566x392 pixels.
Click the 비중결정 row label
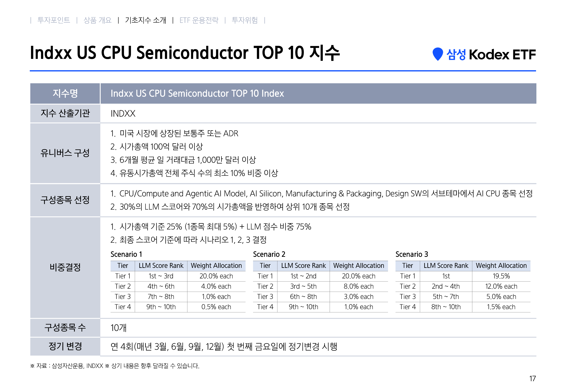[65, 267]
